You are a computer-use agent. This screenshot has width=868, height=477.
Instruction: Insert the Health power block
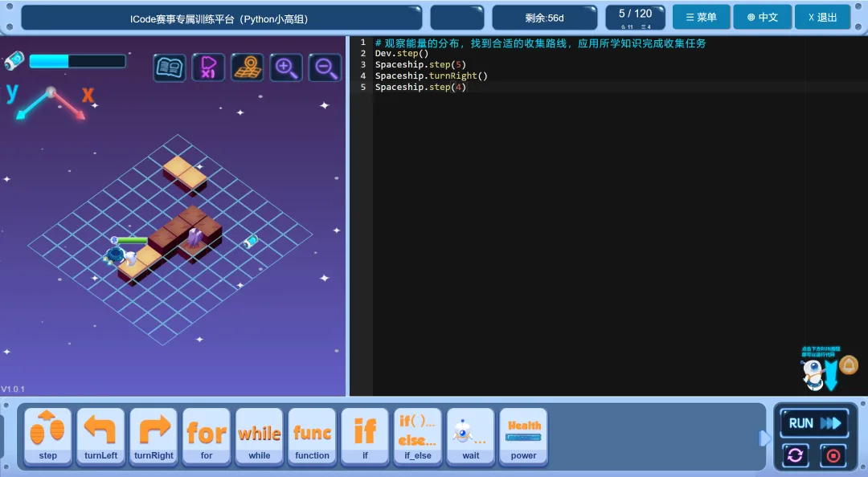(x=524, y=436)
